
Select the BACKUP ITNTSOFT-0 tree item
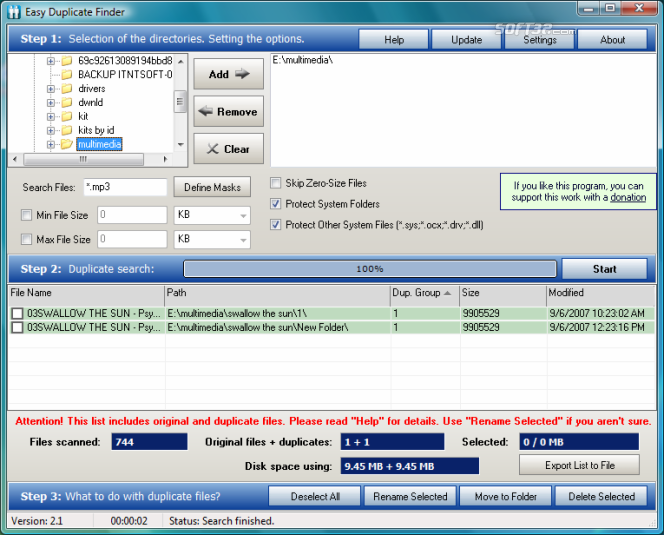(x=125, y=75)
